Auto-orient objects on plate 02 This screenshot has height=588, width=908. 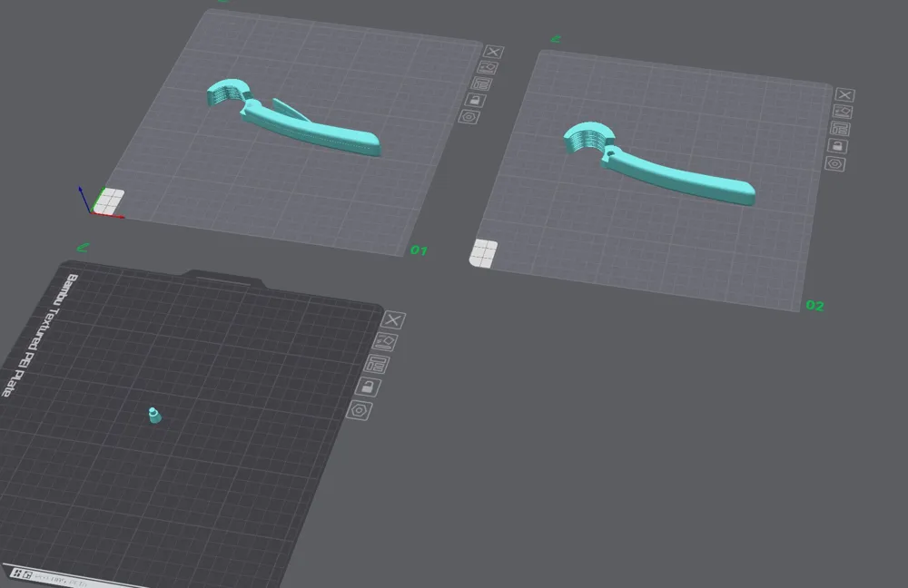click(x=843, y=111)
